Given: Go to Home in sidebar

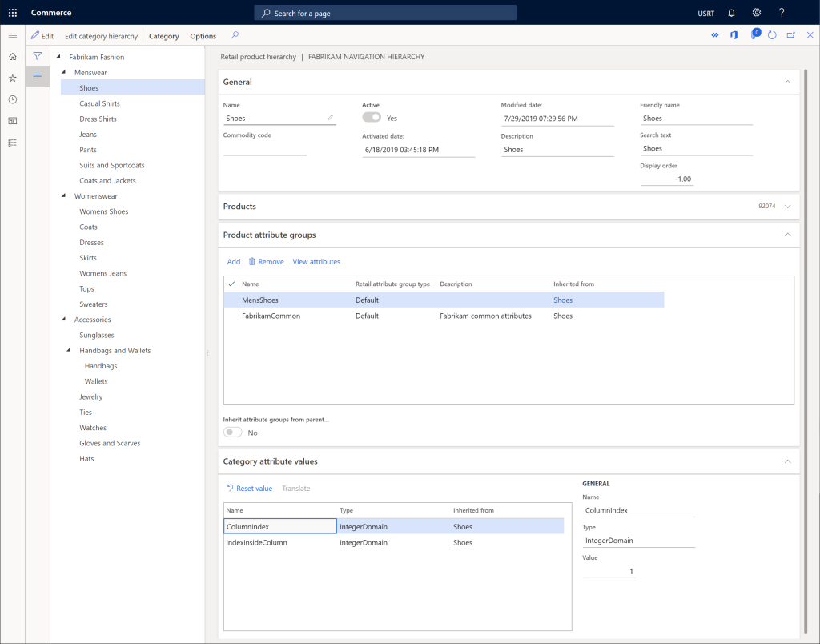Looking at the screenshot, I should (x=13, y=57).
